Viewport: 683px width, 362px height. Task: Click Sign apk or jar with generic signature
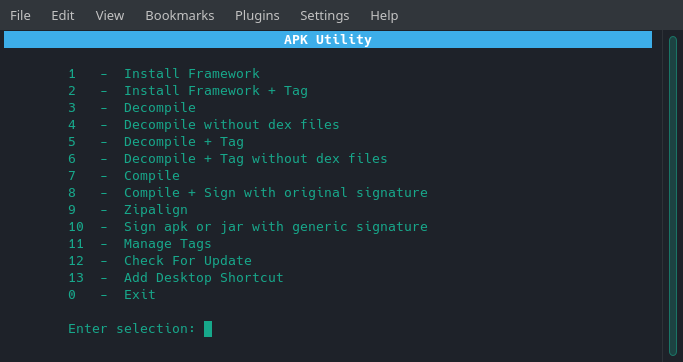point(276,227)
